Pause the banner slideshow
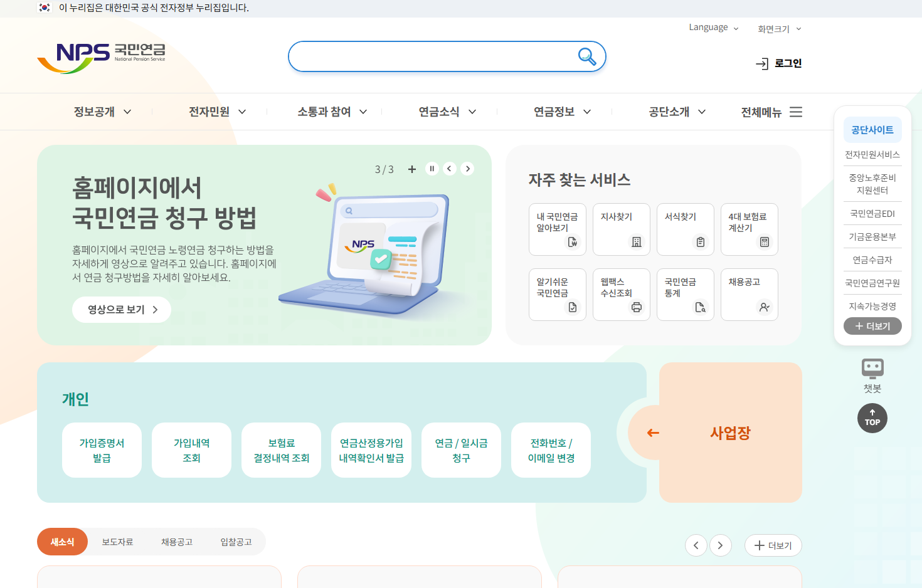922x588 pixels. (x=432, y=169)
